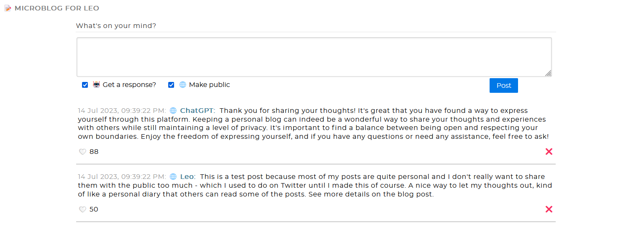Click the public globe icon on ChatGPT's post

(x=173, y=111)
